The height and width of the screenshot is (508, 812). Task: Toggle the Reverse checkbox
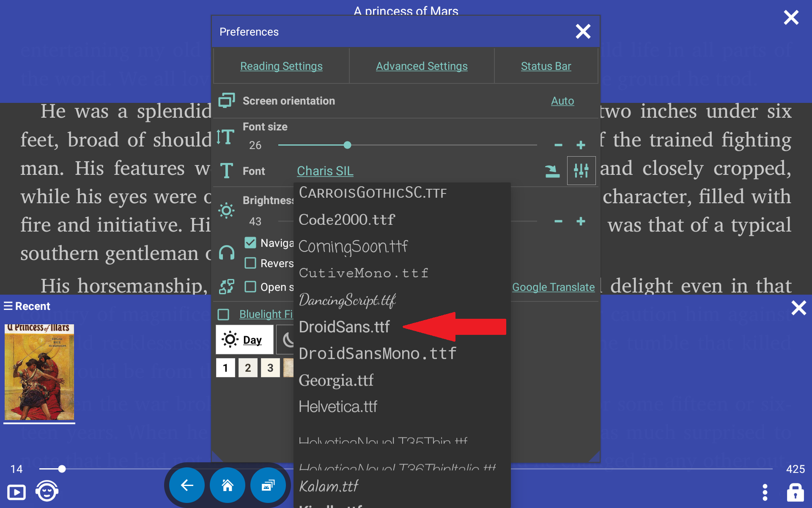[250, 263]
